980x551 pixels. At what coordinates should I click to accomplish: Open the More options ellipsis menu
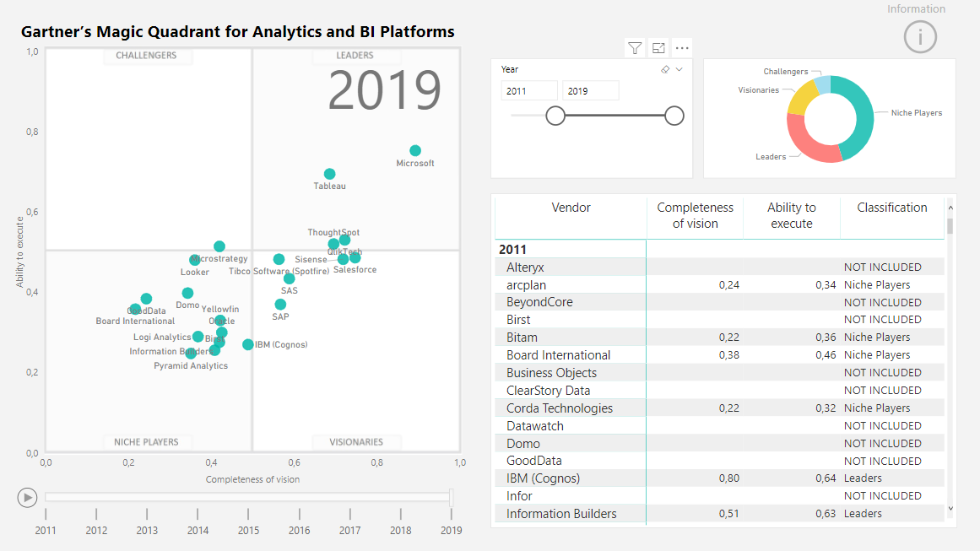[x=682, y=48]
